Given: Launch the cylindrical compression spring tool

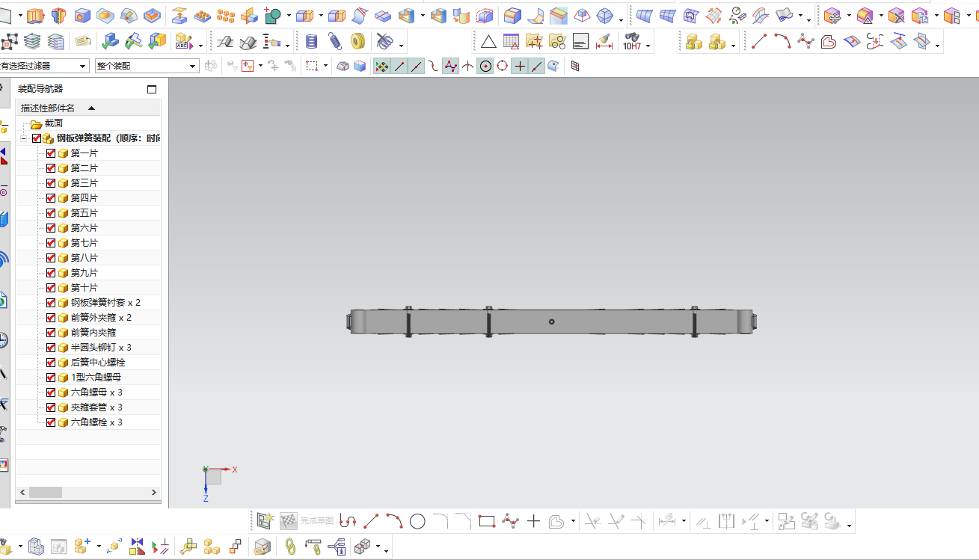Looking at the screenshot, I should coord(312,42).
